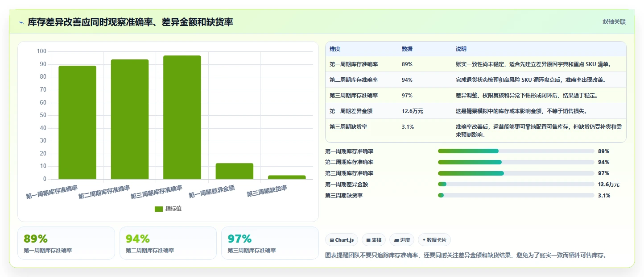Image resolution: width=644 pixels, height=277 pixels.
Task: Click table row label 第一周期差异金额
Action: pos(351,111)
